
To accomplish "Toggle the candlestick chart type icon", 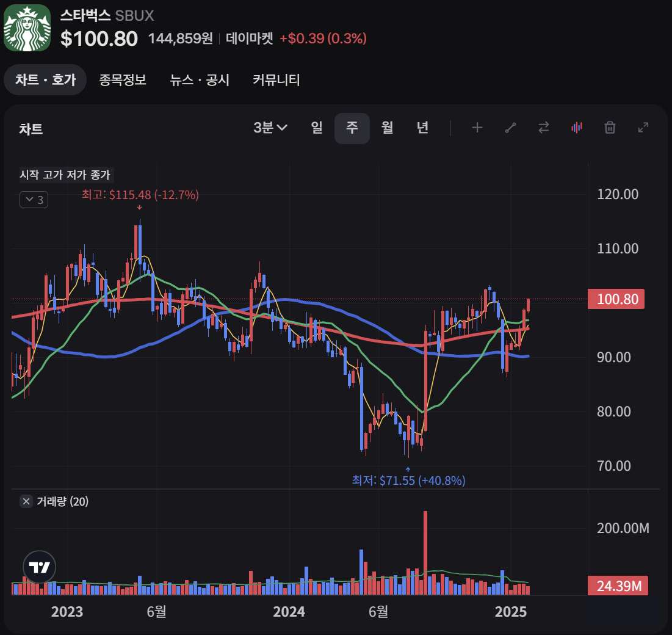I will coord(577,128).
